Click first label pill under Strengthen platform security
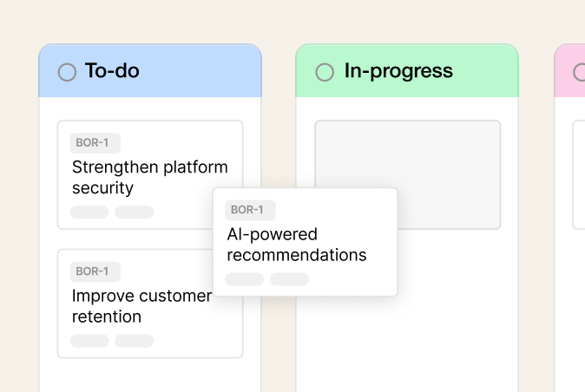 [89, 212]
